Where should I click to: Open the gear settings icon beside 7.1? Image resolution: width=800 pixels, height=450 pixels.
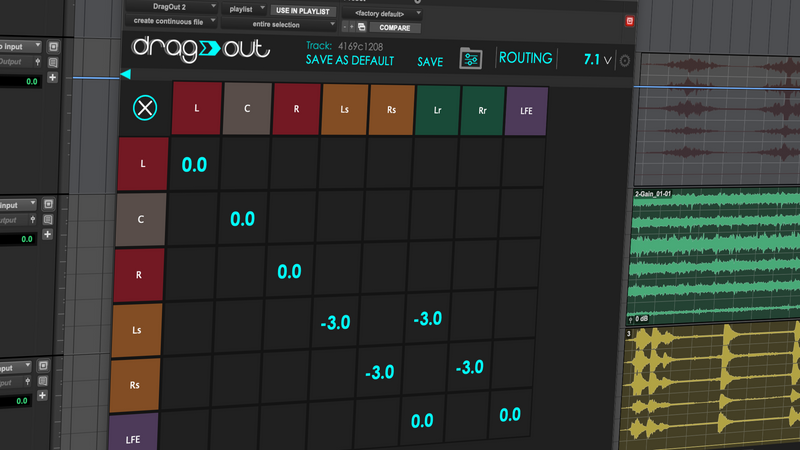click(624, 61)
